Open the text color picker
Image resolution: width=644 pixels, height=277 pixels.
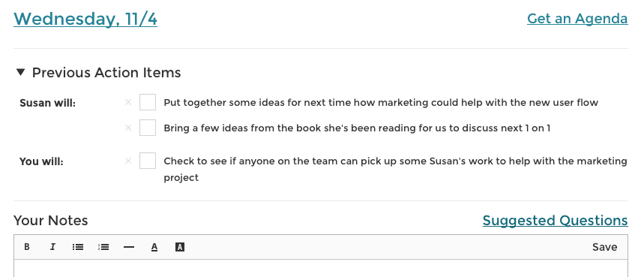coord(154,247)
